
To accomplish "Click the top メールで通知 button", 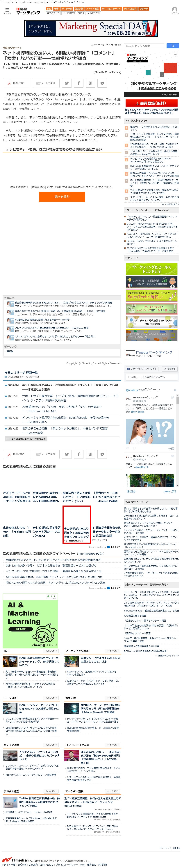I will 46,83.
